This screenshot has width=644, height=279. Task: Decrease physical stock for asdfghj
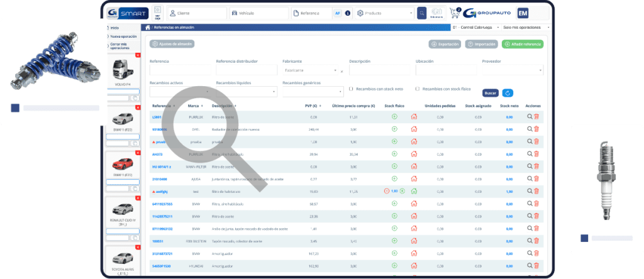click(386, 191)
